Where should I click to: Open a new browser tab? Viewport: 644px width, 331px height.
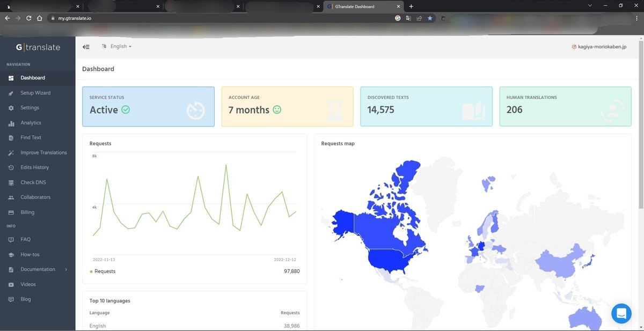coord(411,6)
